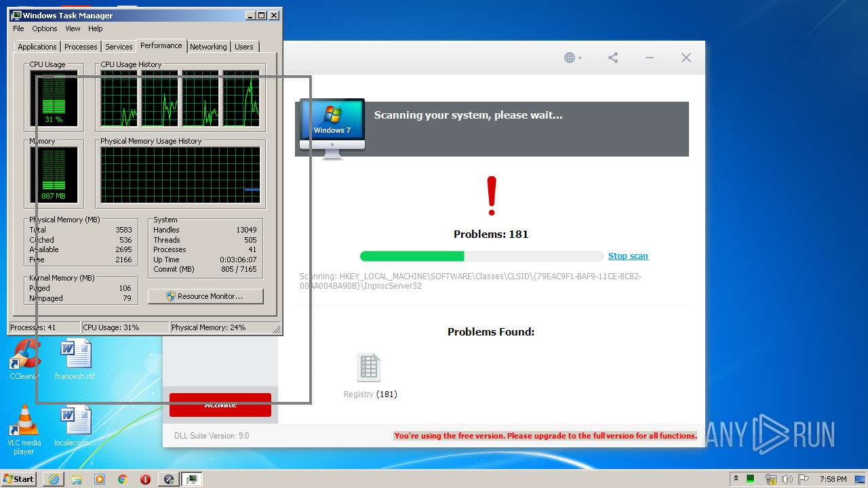Click the 'Processes: 41' status bar entry

[x=44, y=327]
